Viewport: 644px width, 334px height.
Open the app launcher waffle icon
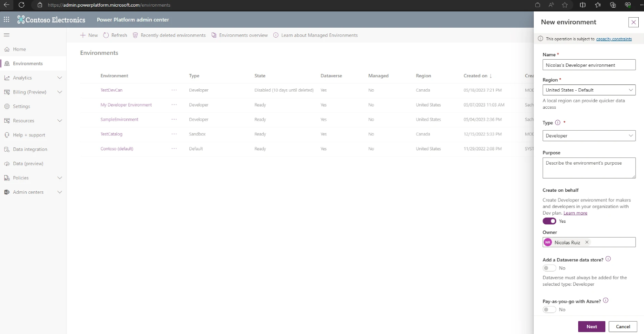coord(6,20)
